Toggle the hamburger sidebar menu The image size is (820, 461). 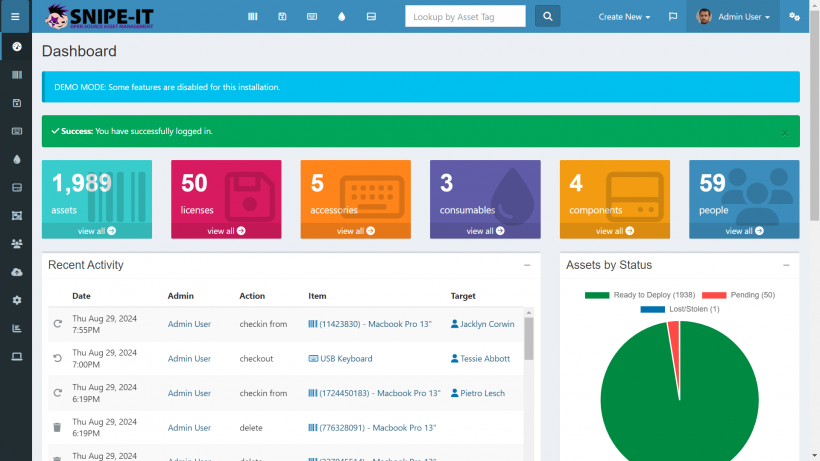click(x=15, y=17)
